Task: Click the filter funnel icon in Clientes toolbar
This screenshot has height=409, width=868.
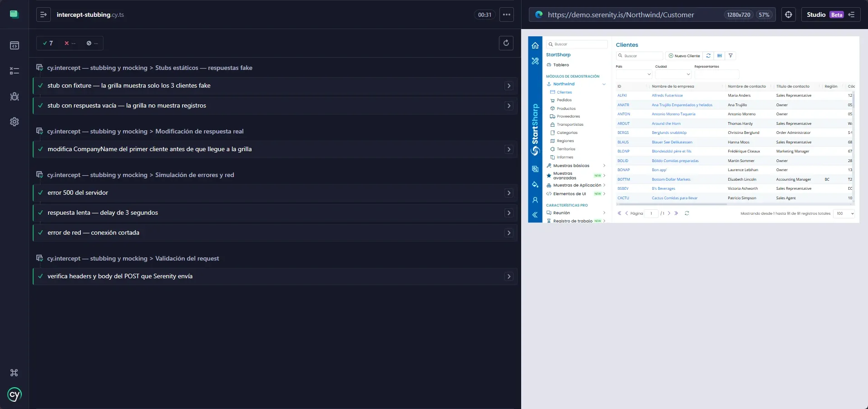Action: (x=730, y=56)
